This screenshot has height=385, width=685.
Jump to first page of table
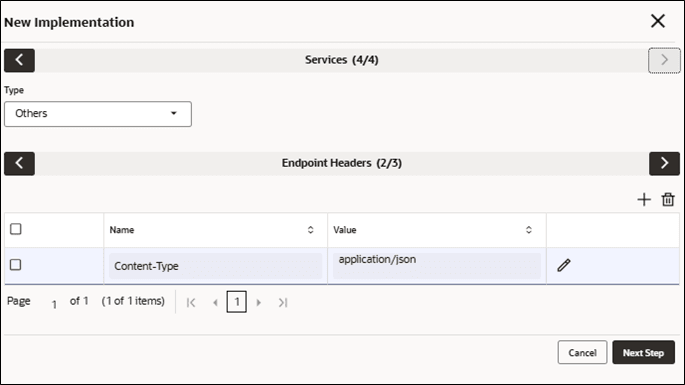pos(191,302)
